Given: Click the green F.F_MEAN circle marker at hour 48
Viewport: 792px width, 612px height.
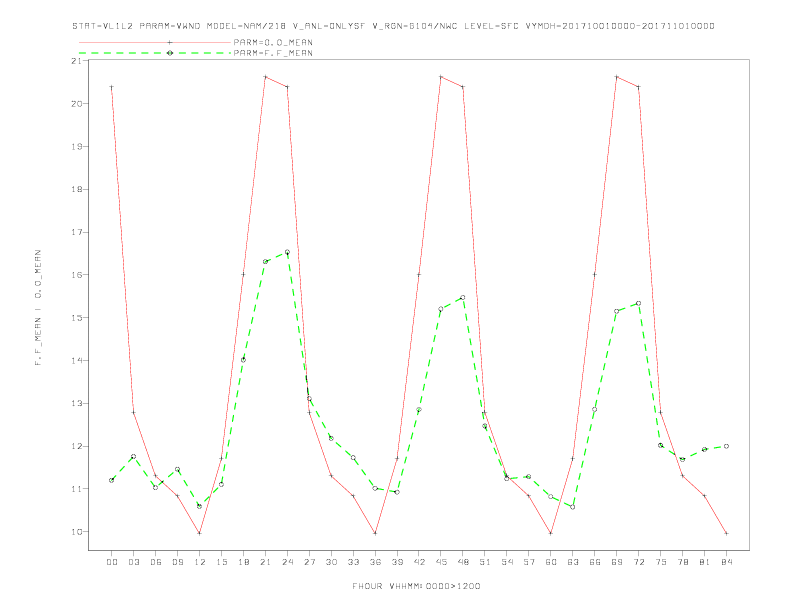Looking at the screenshot, I should tap(463, 298).
